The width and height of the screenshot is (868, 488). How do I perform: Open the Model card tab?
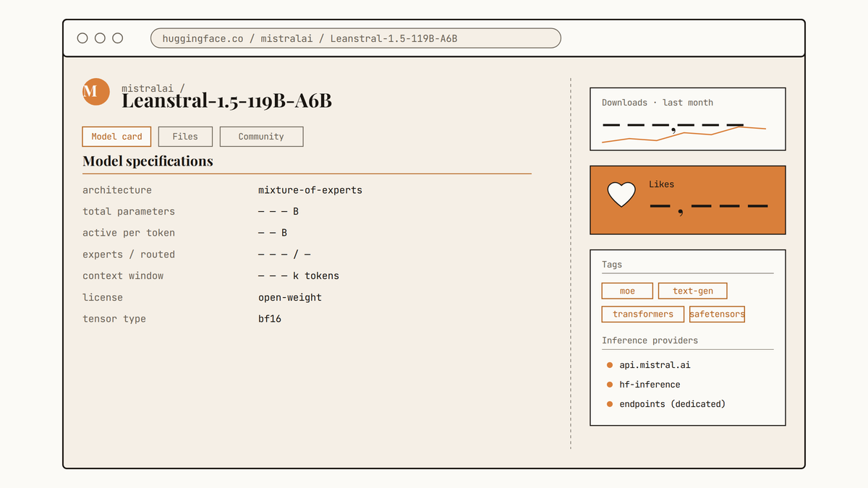pos(116,137)
